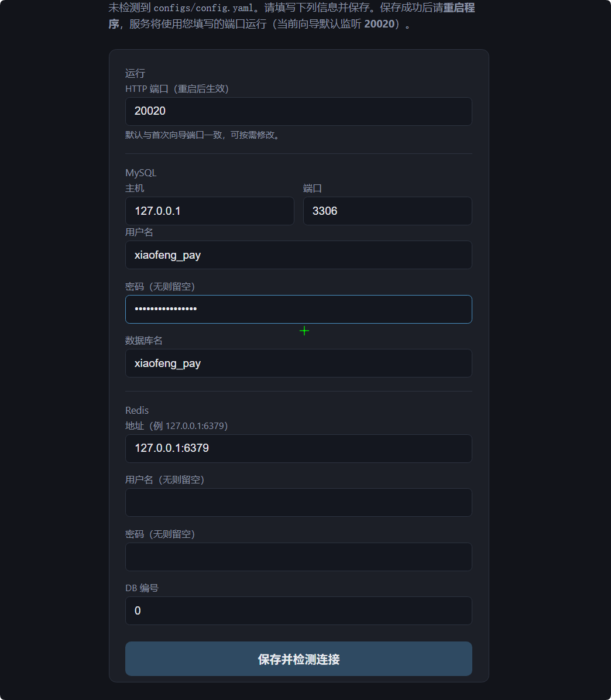Click the MySQL 密码 password field

pos(298,309)
